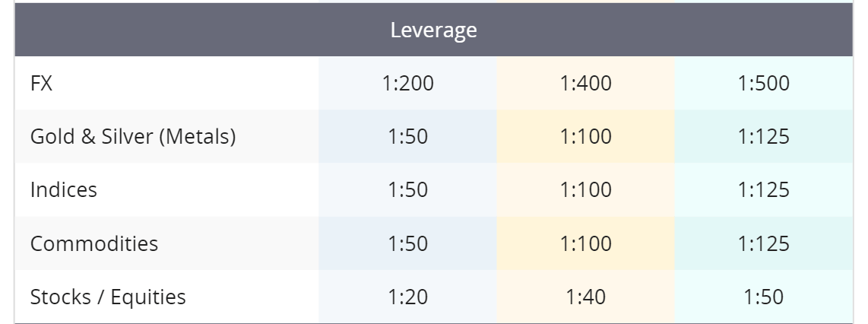Click Stocks / Equities 1:40 cell
Viewport: 868px width, 324px height.
click(586, 297)
